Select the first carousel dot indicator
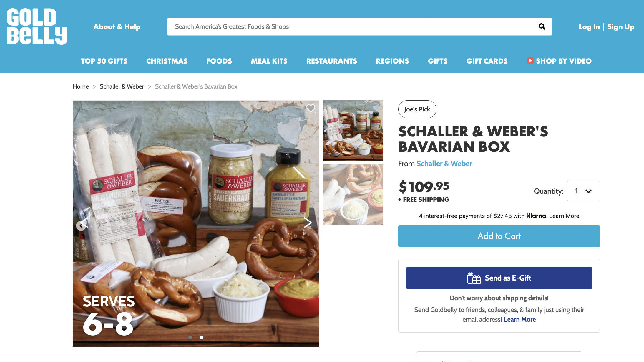 (190, 337)
